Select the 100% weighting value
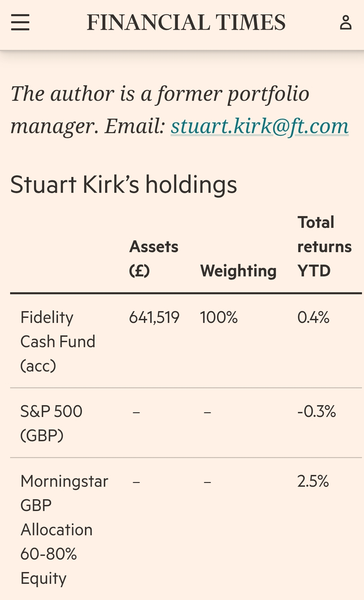Screen dimensions: 364x600 (219, 318)
